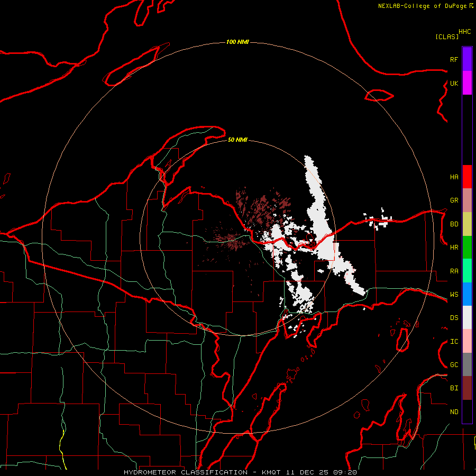Click the ND legend label text

454,411
